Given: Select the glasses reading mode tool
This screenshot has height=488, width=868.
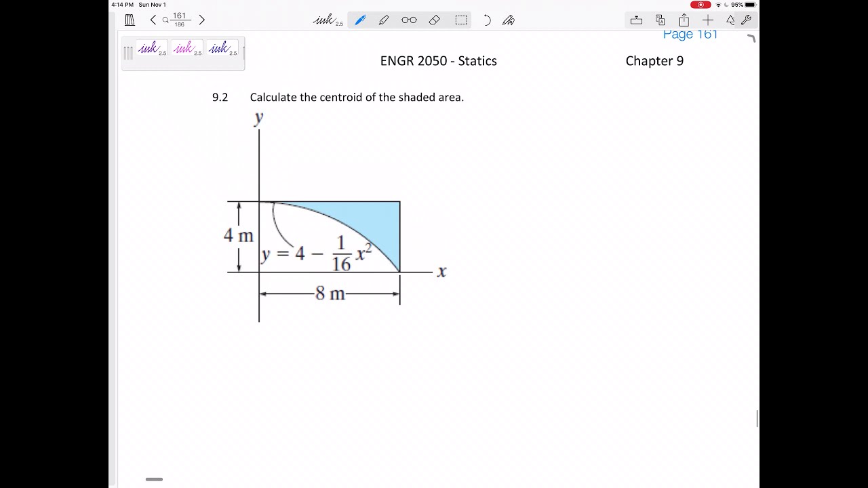Looking at the screenshot, I should pyautogui.click(x=409, y=20).
